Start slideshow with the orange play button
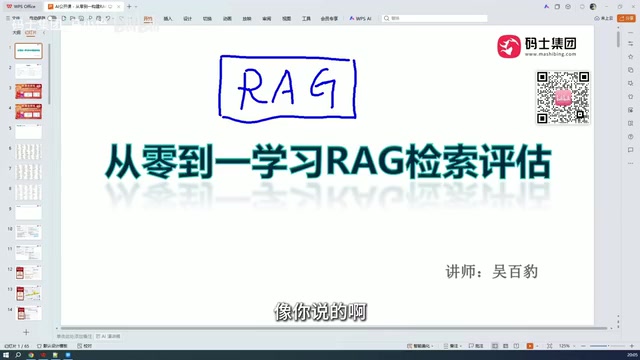The image size is (640, 360). [530, 346]
